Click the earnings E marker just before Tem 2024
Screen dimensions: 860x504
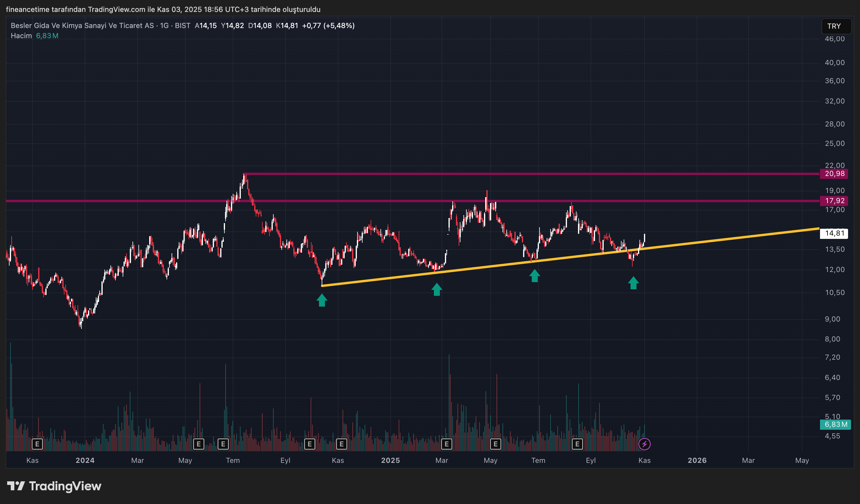pyautogui.click(x=223, y=444)
